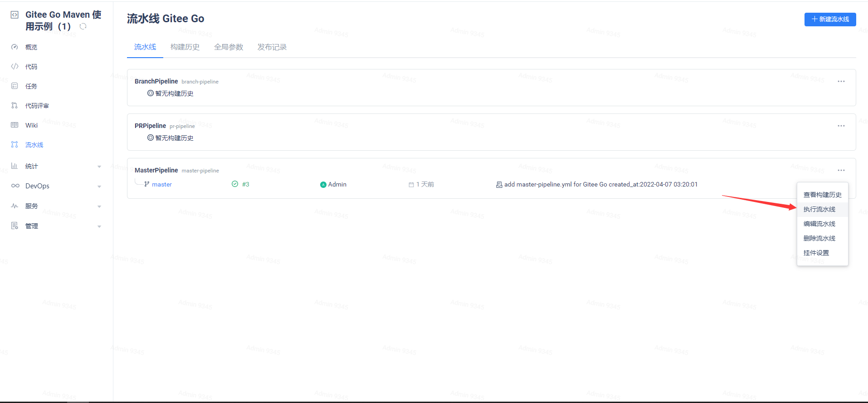Click the BranchPipeline name
The image size is (868, 403).
coord(156,81)
